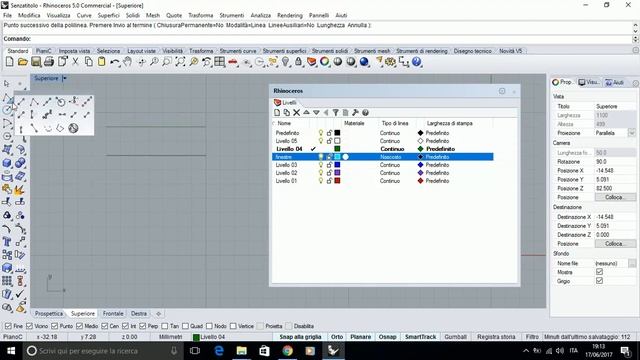Click the Zoom Extents icon

click(180, 62)
